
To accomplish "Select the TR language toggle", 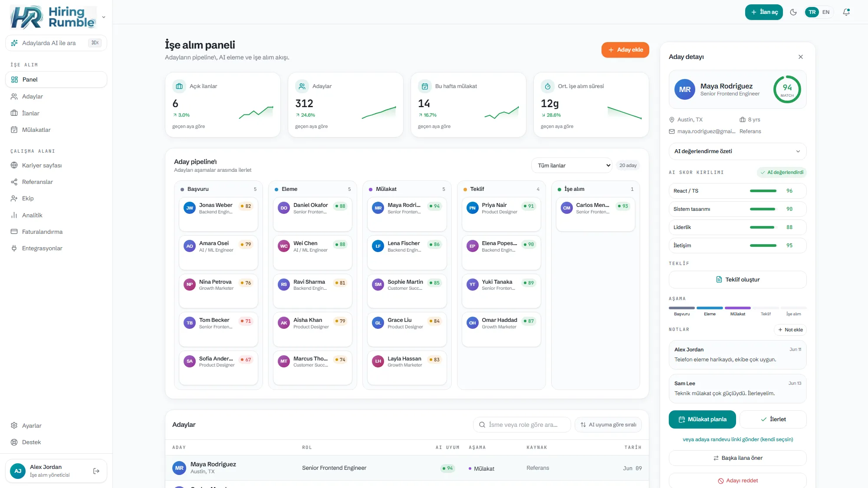I will (812, 12).
